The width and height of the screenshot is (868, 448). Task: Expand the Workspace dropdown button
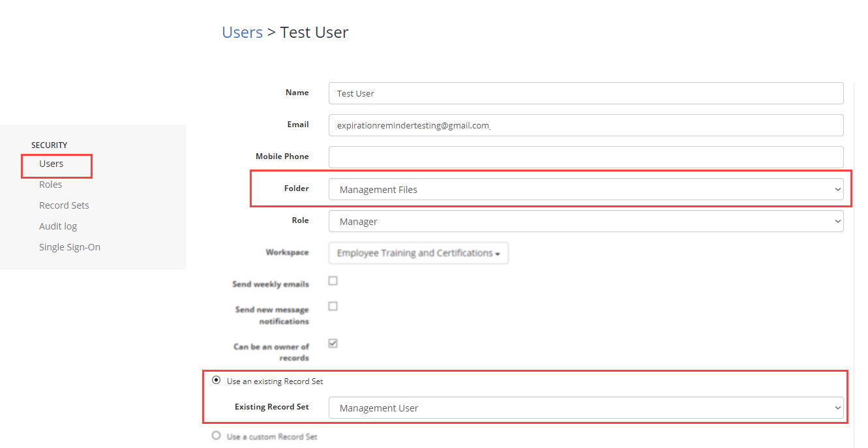(419, 253)
